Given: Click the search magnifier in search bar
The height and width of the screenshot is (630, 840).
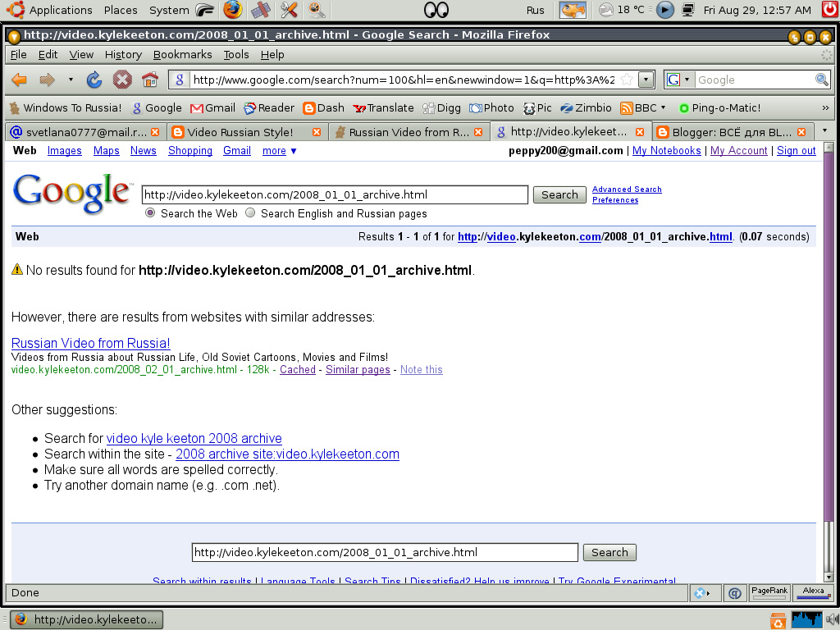Looking at the screenshot, I should [x=821, y=80].
